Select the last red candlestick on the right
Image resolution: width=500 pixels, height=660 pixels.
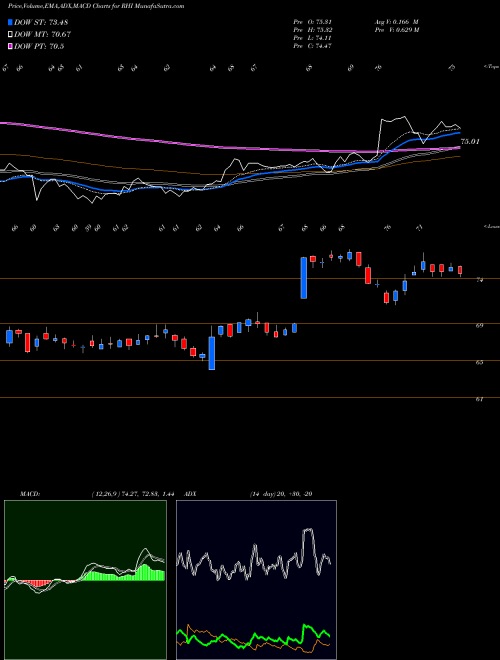460,271
